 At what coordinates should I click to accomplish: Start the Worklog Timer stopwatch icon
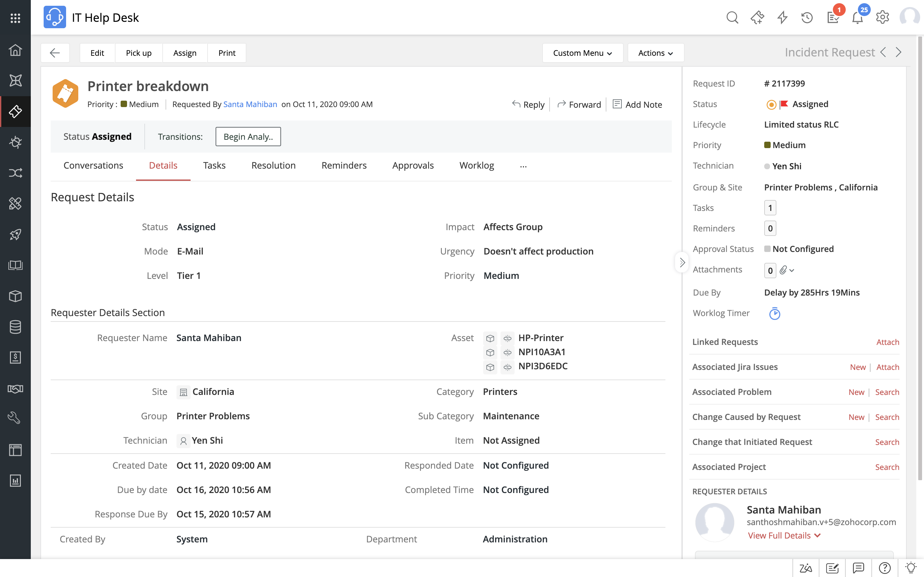tap(775, 313)
